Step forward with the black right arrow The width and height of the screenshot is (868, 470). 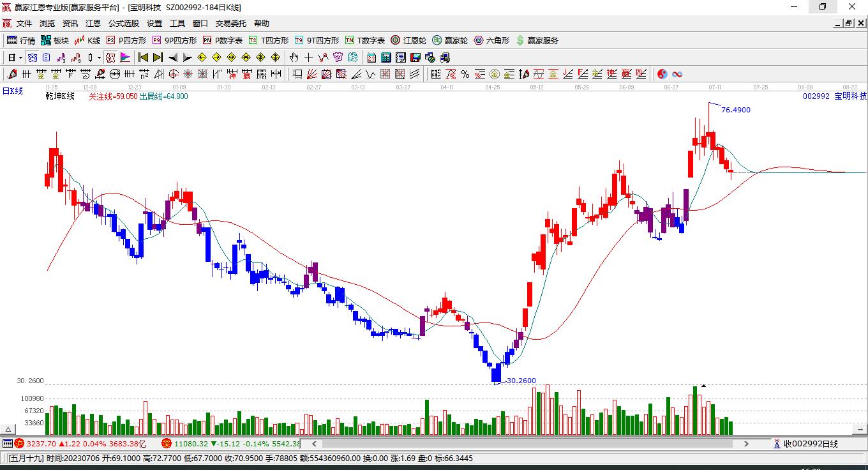coord(187,57)
